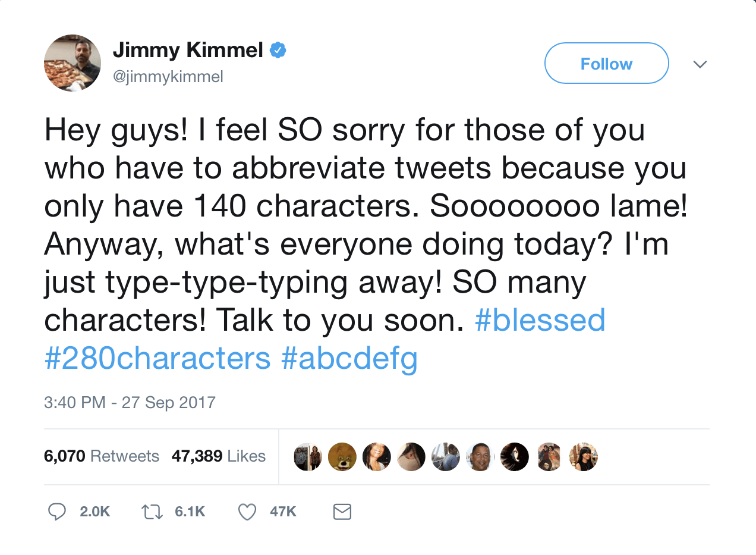Follow Jimmy Kimmel

point(607,64)
